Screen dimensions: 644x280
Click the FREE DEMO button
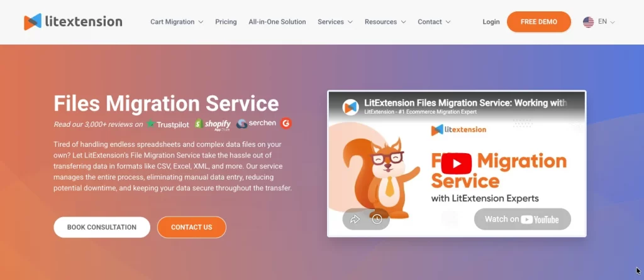[x=538, y=22]
